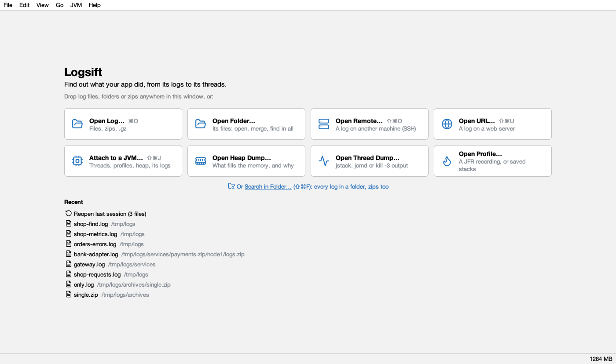Open the View menu

coord(43,5)
